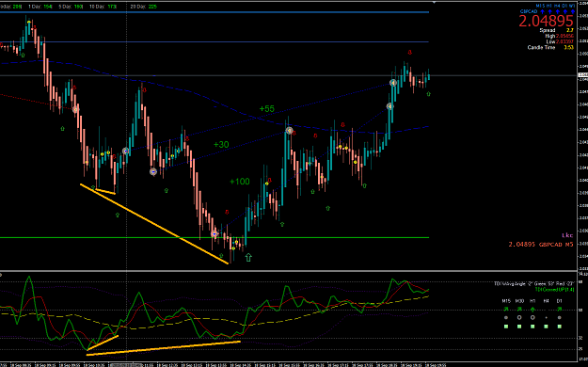Click the grey dot under M15 column
Screen dimensions: 588x367
pos(506,317)
